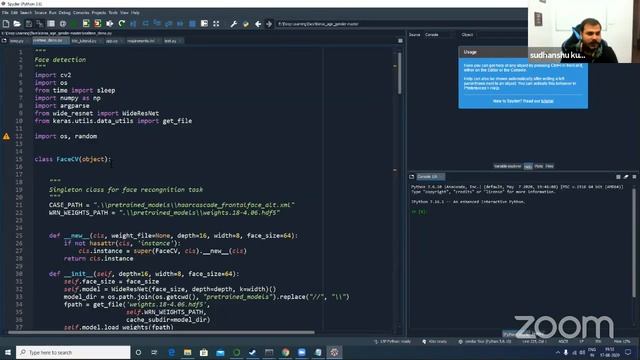Switch to the requirements.txt editor tab

click(143, 41)
